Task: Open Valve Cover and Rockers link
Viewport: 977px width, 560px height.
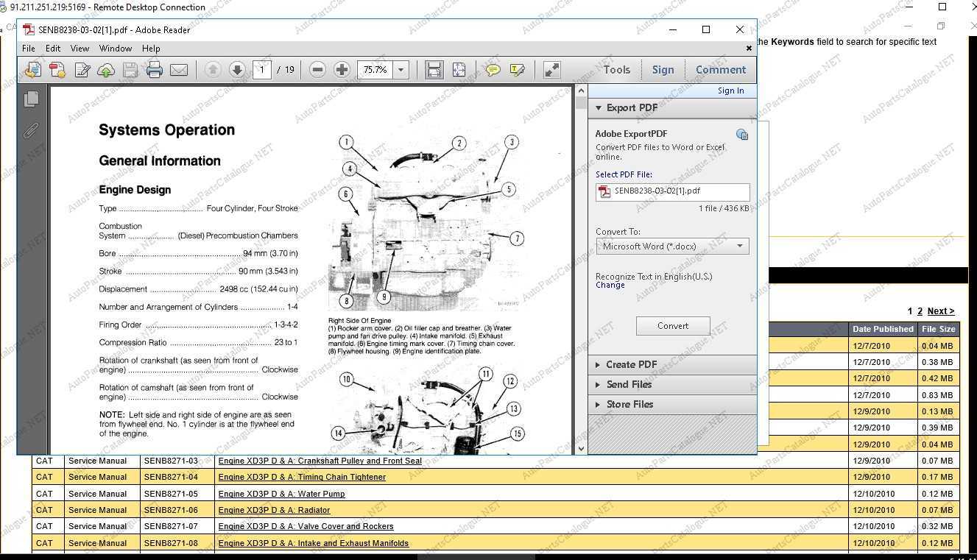Action: coord(306,526)
